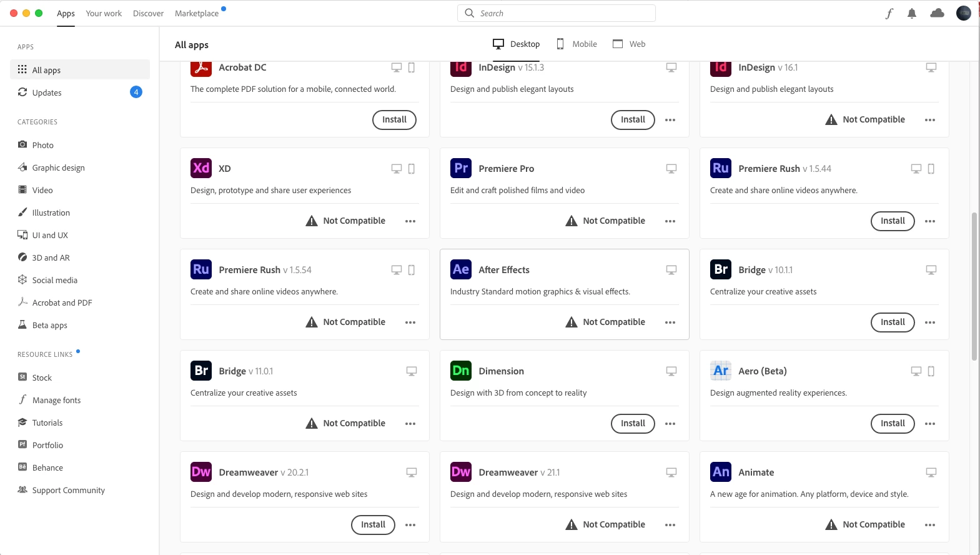This screenshot has width=980, height=555.
Task: Open more options for After Effects
Action: click(670, 322)
